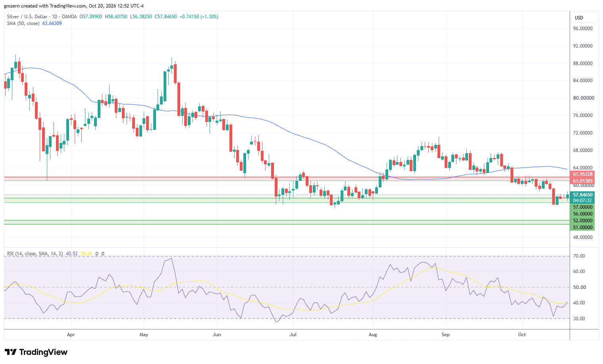Click the 61.95328 red price label
Screen dimensions: 603x364
(x=582, y=174)
